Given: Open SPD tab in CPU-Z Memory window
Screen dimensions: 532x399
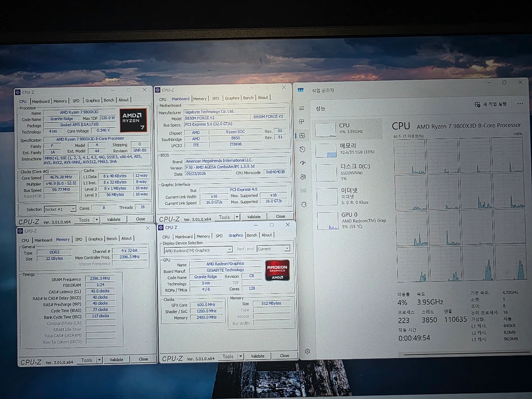Looking at the screenshot, I should click(79, 239).
